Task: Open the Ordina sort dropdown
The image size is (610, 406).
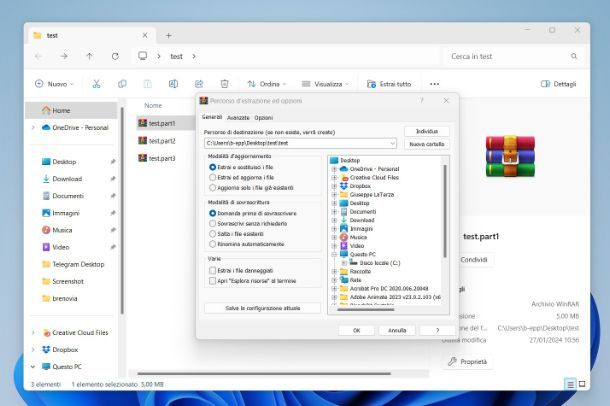Action: 267,84
